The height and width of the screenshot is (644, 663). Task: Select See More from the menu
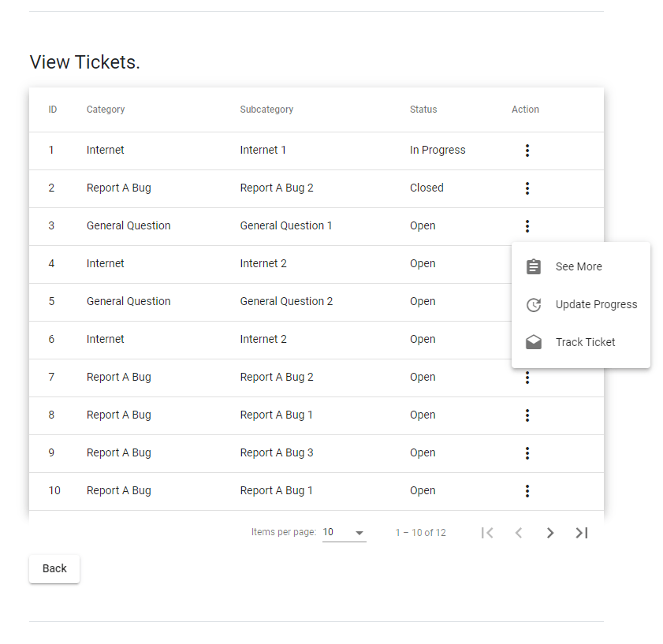pyautogui.click(x=579, y=267)
